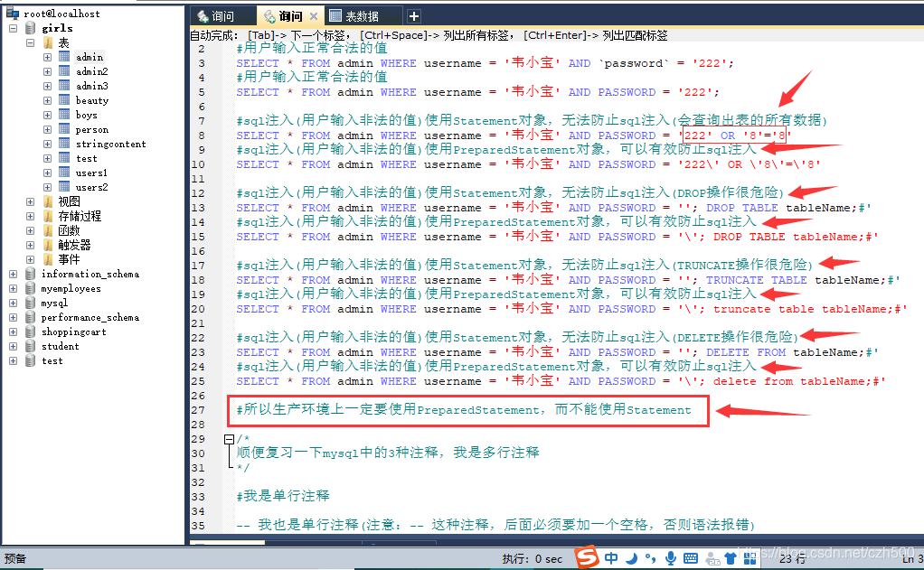Collapse the 表 tables folder
Viewport: 924px width, 570px height.
click(30, 43)
